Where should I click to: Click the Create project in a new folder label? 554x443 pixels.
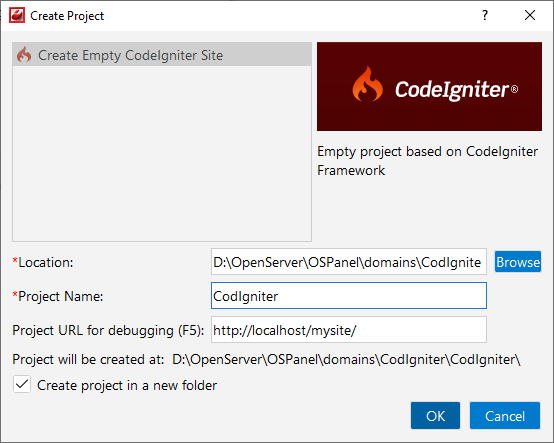click(127, 385)
